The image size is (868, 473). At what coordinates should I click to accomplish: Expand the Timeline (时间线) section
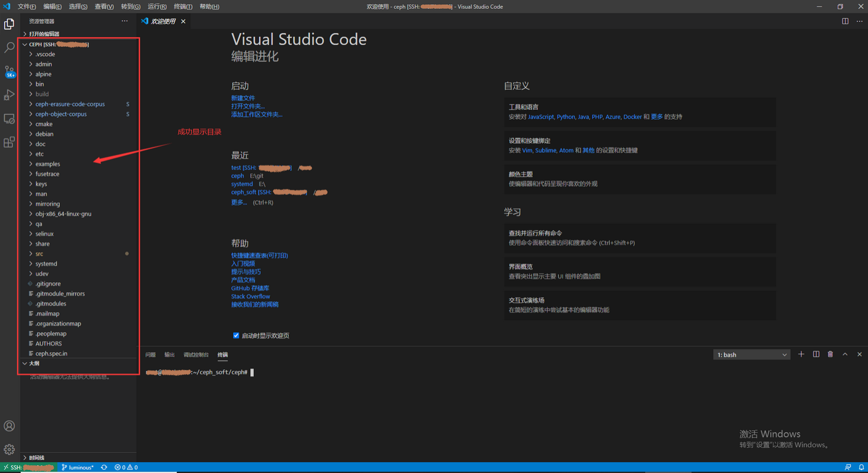[78, 458]
